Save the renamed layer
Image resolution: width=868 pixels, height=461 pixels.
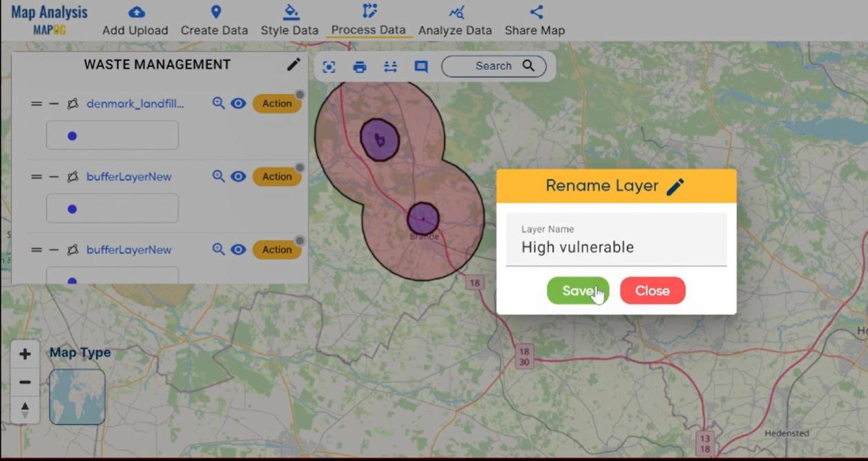coord(578,291)
